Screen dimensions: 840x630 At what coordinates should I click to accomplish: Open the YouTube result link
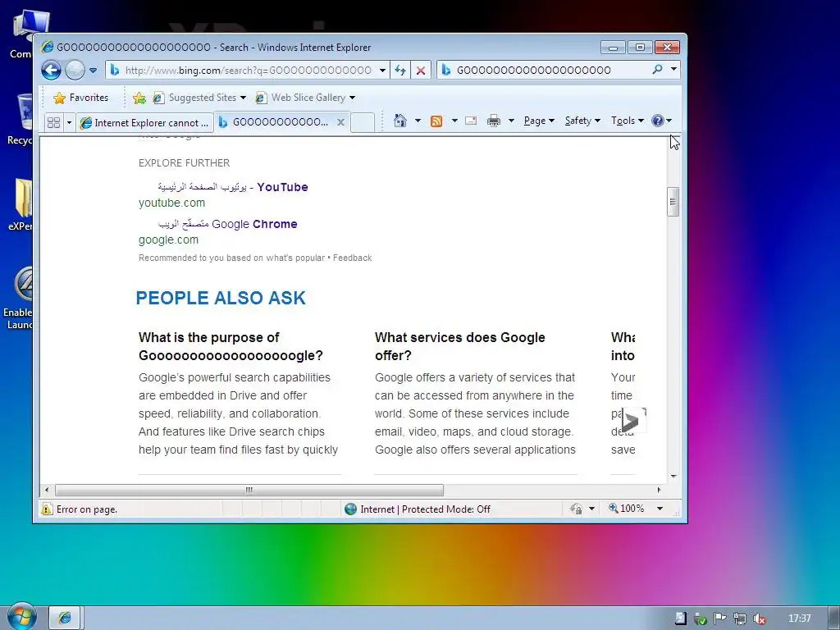(233, 187)
